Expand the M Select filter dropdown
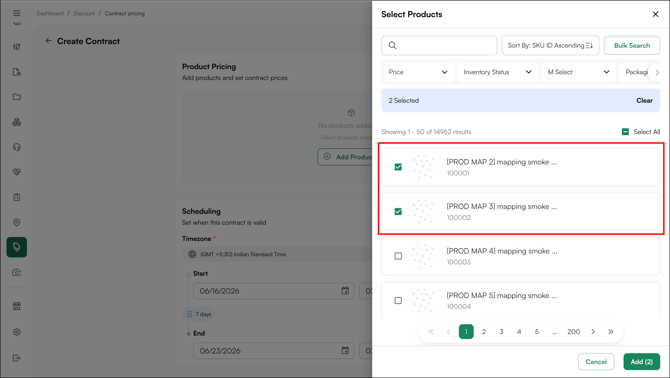The image size is (670, 378). [x=579, y=72]
